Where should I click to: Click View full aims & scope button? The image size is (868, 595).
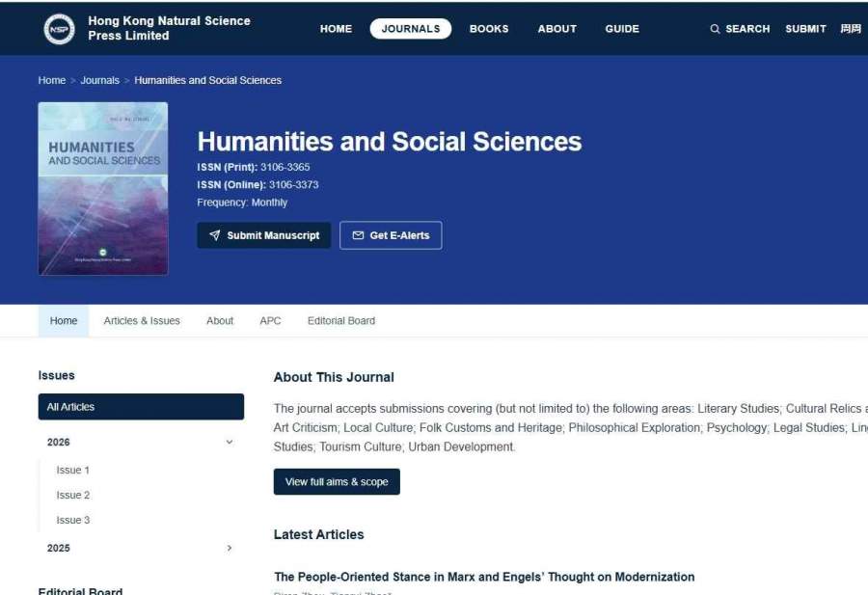337,481
